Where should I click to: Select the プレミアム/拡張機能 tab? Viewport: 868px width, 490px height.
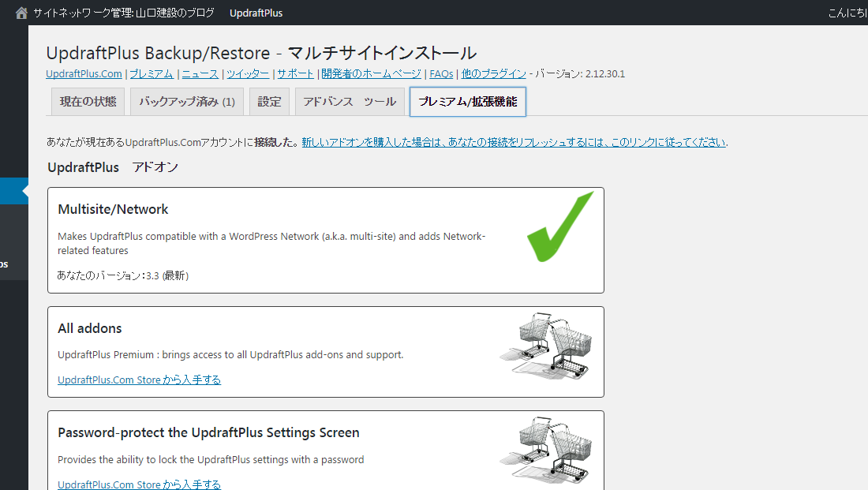(x=467, y=102)
